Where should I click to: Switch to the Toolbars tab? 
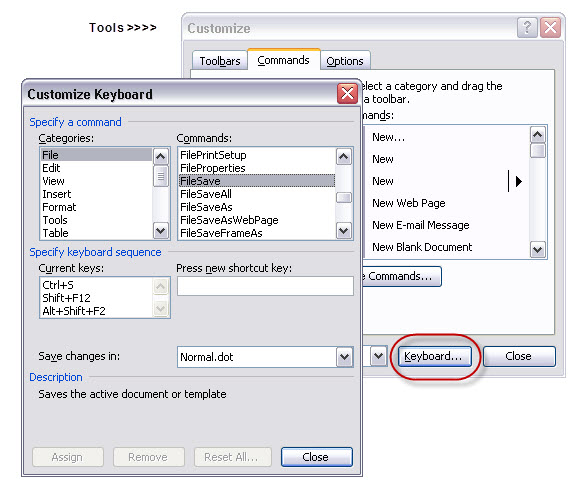(x=220, y=61)
